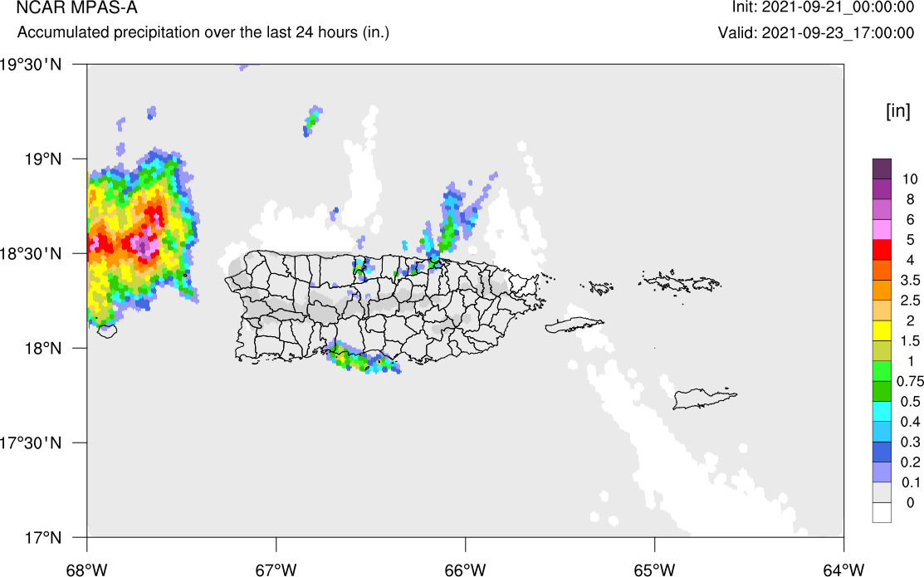Click the [in] units label above the legend
924x577 pixels.
pyautogui.click(x=897, y=110)
